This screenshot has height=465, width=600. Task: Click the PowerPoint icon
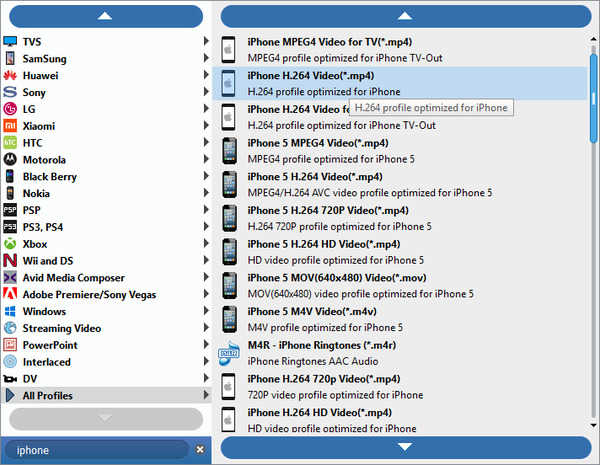(x=10, y=345)
